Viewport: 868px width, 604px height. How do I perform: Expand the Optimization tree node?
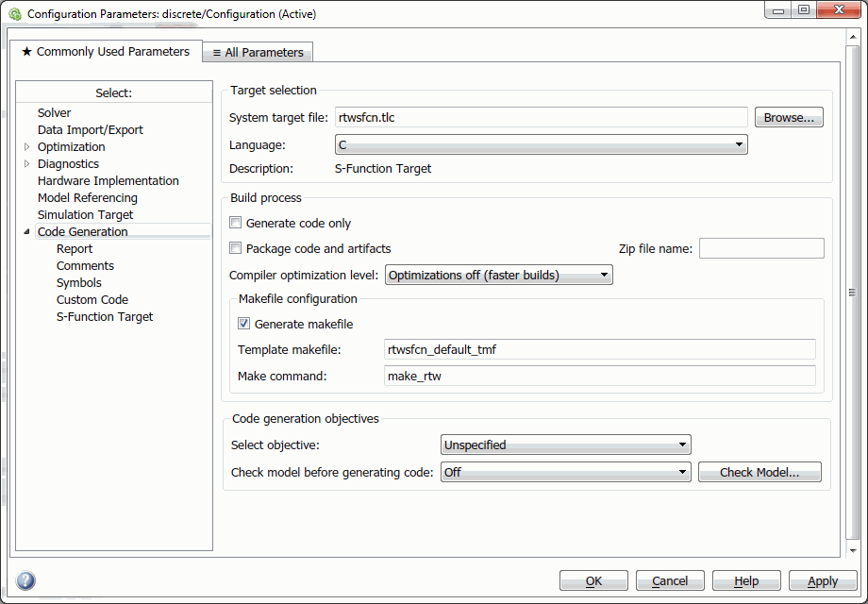tap(26, 146)
